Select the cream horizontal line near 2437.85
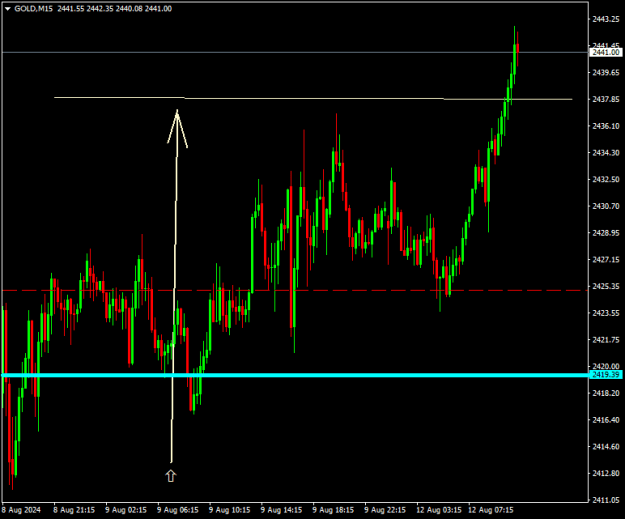This screenshot has width=625, height=519. pos(313,98)
